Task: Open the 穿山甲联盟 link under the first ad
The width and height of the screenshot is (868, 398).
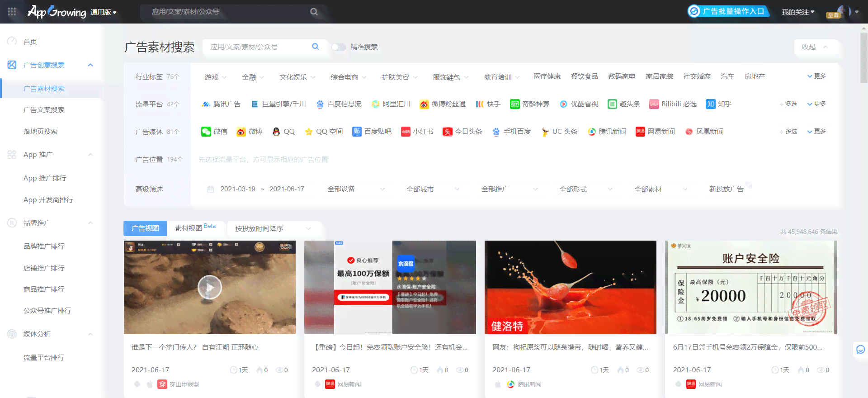Action: tap(184, 384)
